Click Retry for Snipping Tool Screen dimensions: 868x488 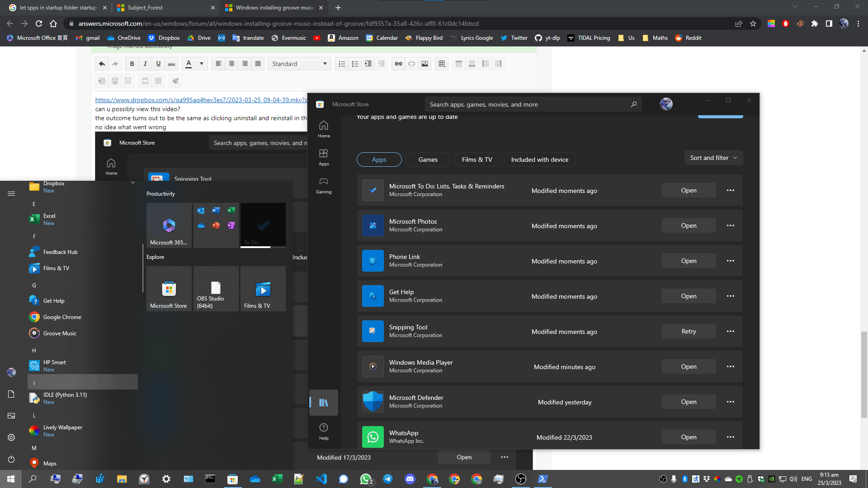coord(689,331)
